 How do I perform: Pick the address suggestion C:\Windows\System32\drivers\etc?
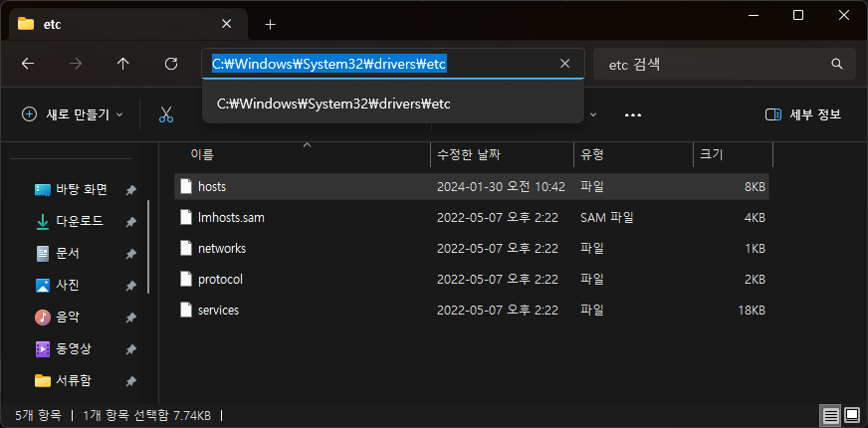392,103
